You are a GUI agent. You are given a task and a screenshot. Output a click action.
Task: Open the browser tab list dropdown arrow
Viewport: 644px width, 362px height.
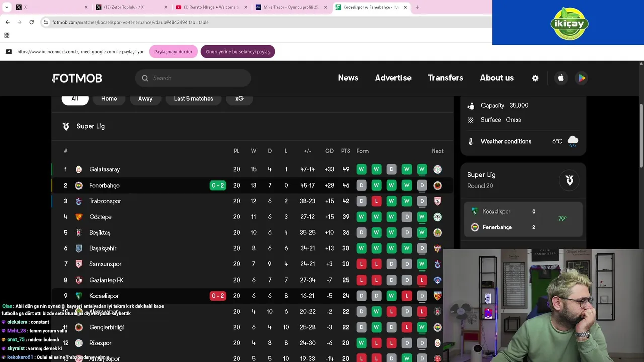click(7, 7)
